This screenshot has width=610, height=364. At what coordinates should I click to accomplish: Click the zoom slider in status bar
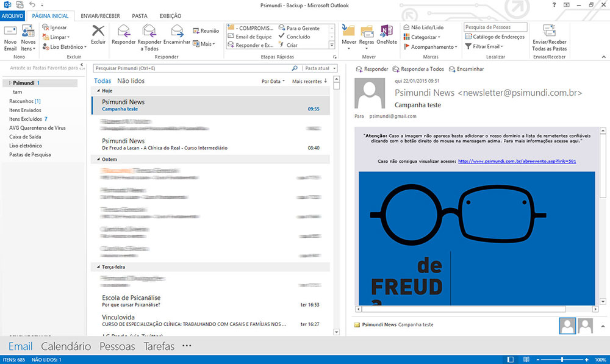click(562, 360)
